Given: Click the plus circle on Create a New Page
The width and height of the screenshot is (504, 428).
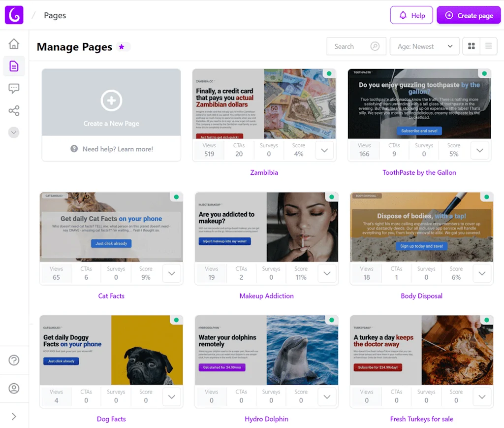Looking at the screenshot, I should [x=111, y=100].
